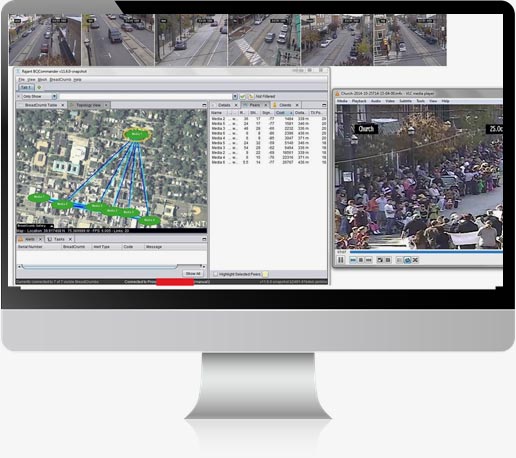Open the Alerts tab
This screenshot has width=516, height=458.
pyautogui.click(x=30, y=239)
